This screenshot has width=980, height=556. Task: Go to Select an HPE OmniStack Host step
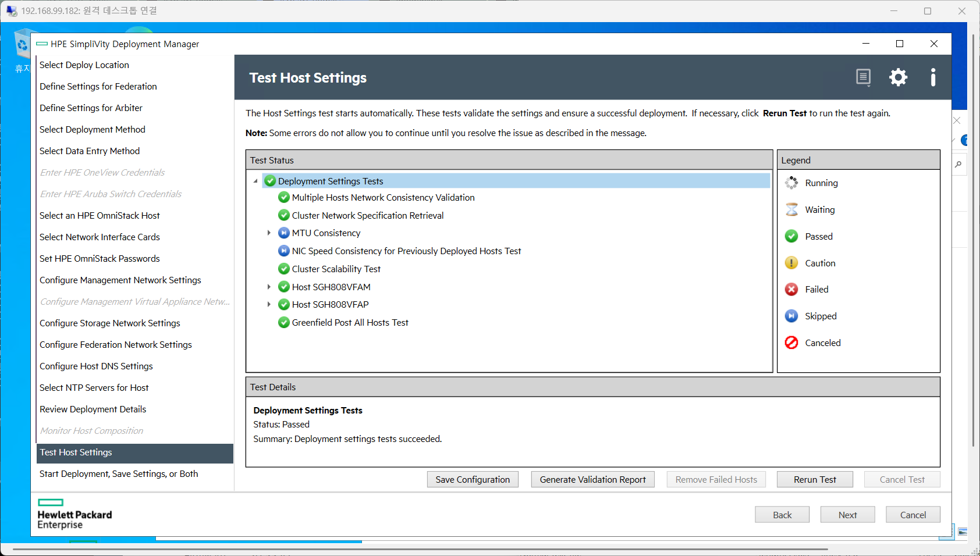100,216
